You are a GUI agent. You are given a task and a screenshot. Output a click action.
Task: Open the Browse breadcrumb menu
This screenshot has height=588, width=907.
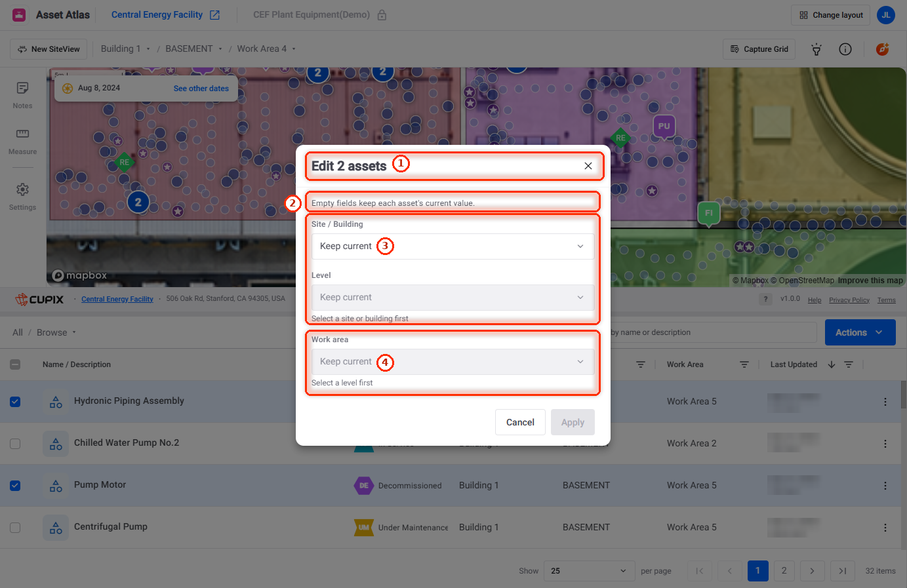pos(56,332)
